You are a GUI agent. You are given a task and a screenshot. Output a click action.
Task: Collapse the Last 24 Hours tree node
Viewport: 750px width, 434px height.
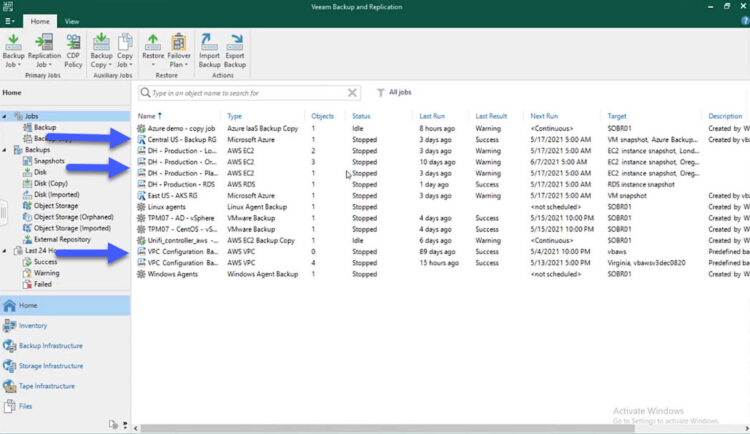tap(4, 251)
